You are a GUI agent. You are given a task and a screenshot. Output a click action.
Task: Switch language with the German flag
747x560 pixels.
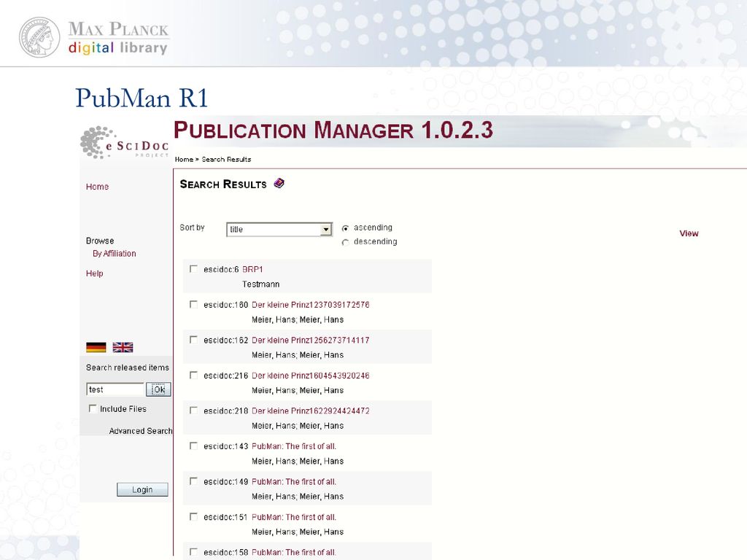pyautogui.click(x=96, y=347)
